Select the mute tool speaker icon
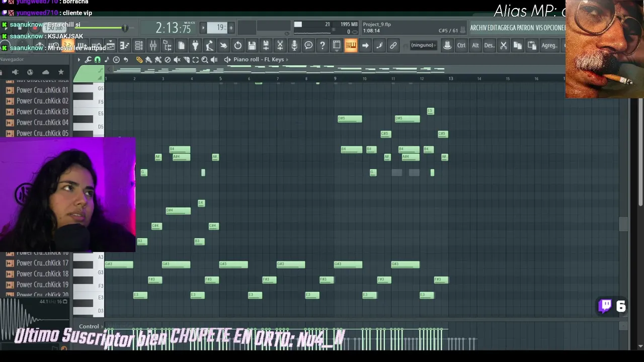This screenshot has width=644, height=362. click(177, 60)
